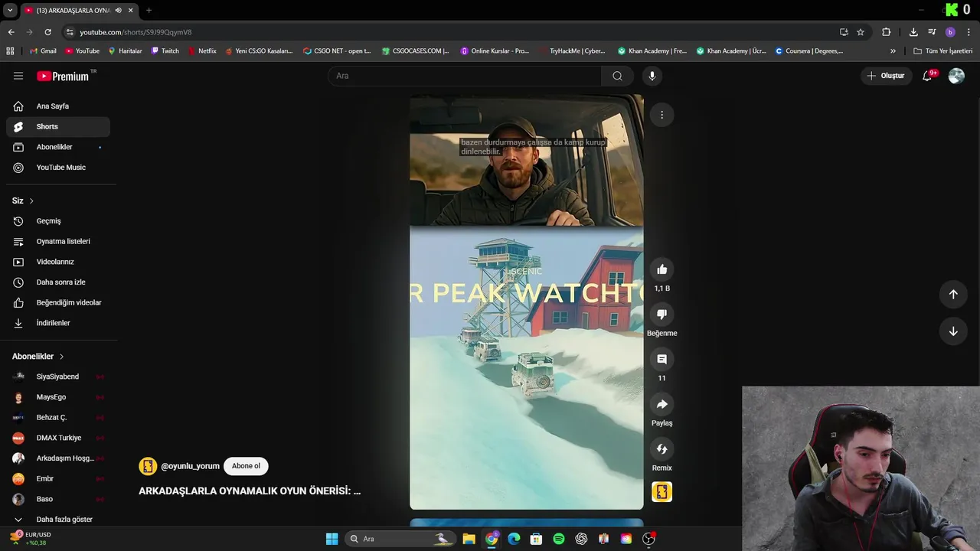Click the YouTube search input field
This screenshot has width=980, height=551.
[465, 76]
